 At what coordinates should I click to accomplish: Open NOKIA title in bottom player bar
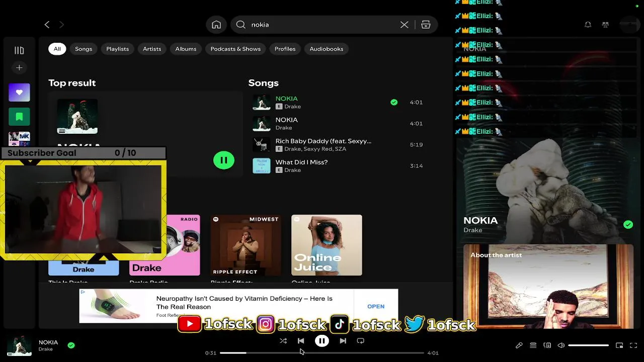point(48,342)
